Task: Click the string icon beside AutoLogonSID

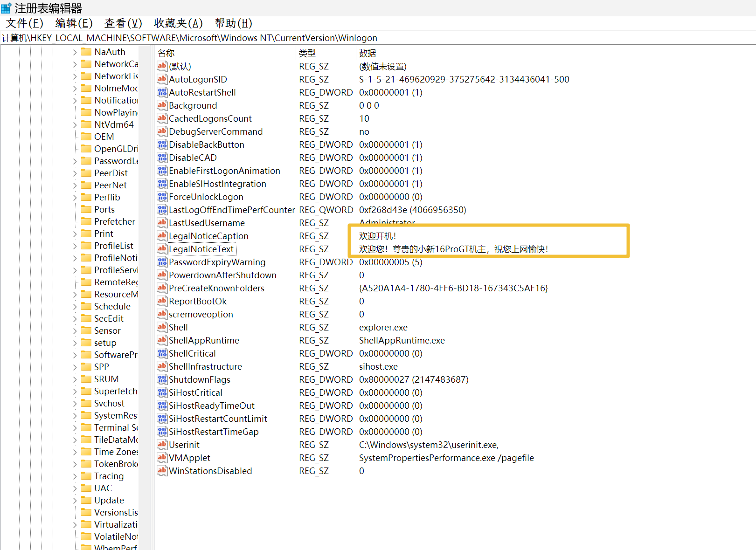Action: (162, 79)
